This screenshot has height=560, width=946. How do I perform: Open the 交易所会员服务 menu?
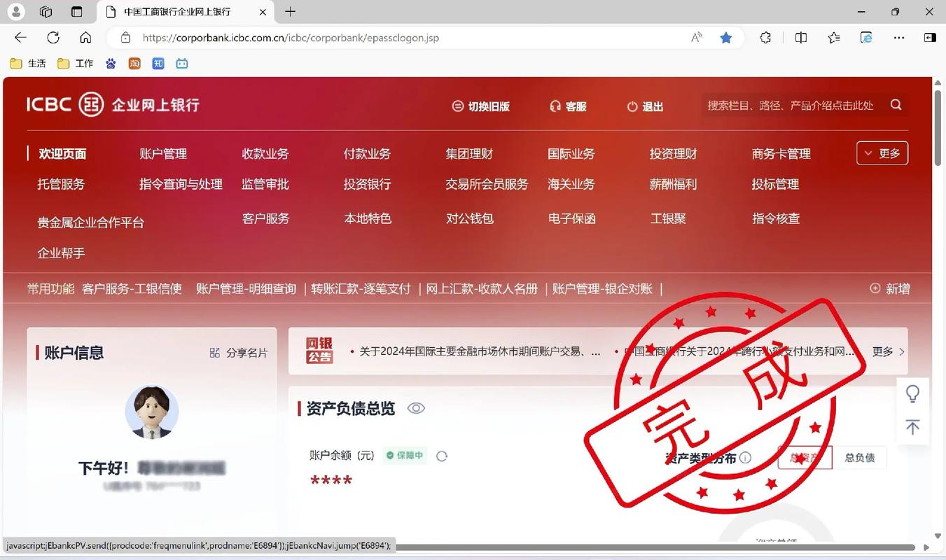[487, 184]
